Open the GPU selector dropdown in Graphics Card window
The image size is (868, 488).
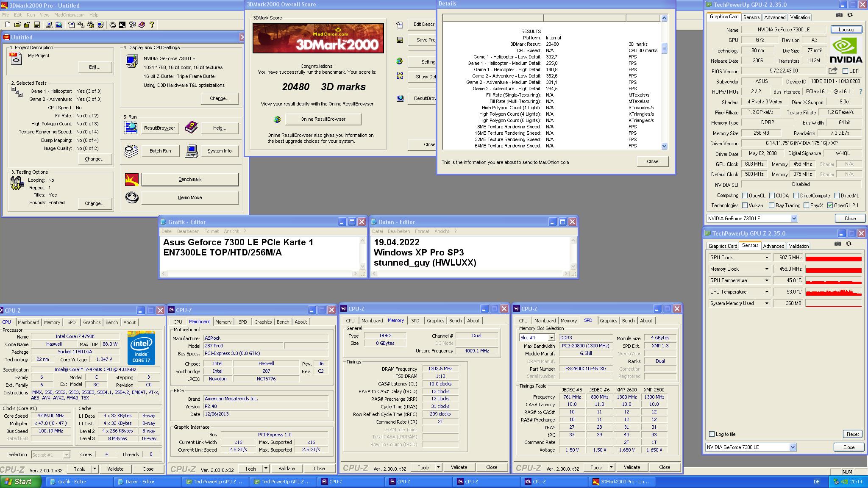click(794, 219)
